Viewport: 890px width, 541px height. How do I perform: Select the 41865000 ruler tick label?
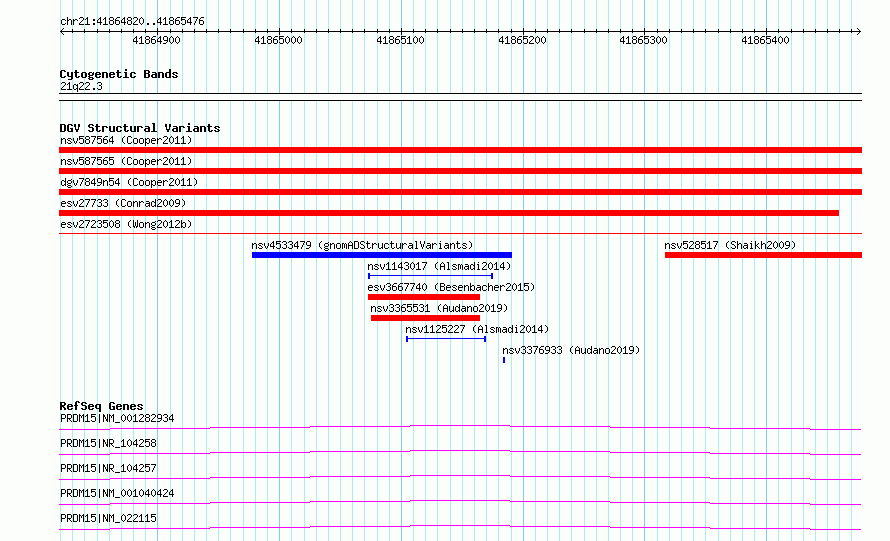tap(278, 40)
